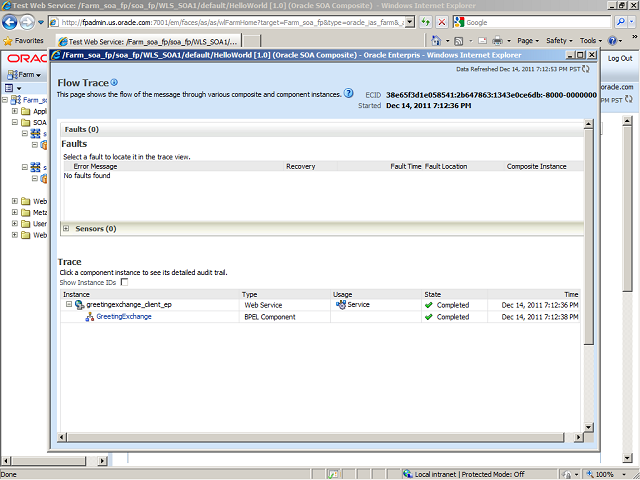The height and width of the screenshot is (480, 640).
Task: Open the Safety menu in IE toolbar
Action: click(558, 41)
